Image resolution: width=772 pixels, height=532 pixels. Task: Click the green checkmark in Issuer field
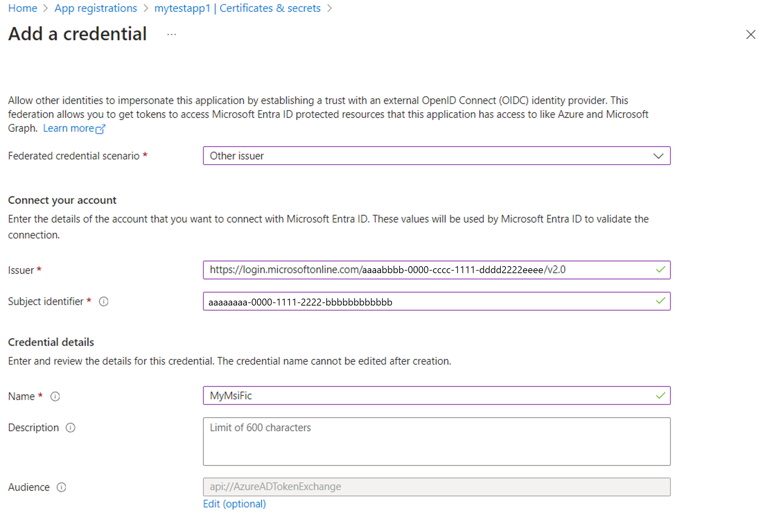(660, 270)
